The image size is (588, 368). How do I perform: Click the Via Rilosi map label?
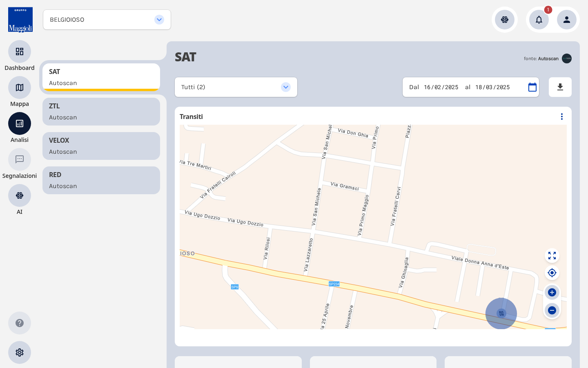pyautogui.click(x=267, y=249)
